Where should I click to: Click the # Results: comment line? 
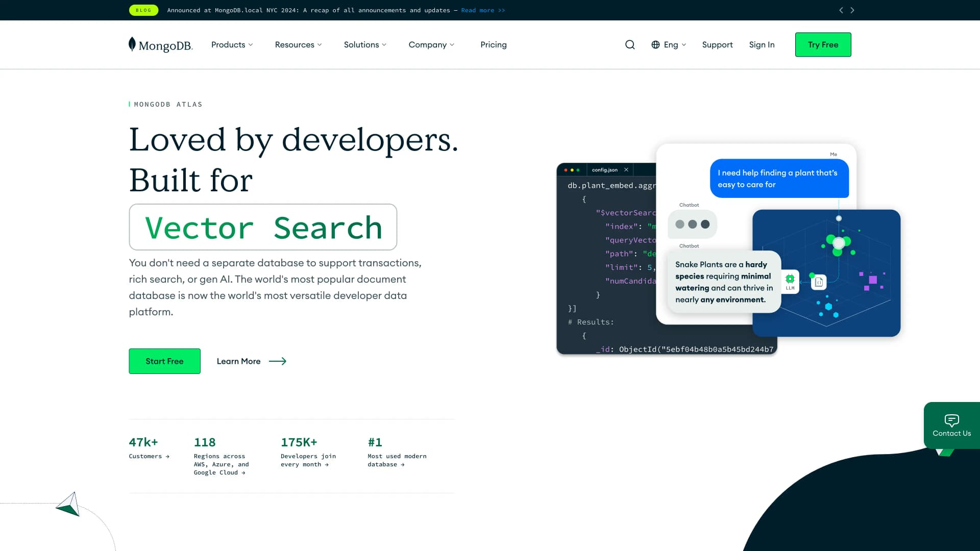click(x=591, y=322)
